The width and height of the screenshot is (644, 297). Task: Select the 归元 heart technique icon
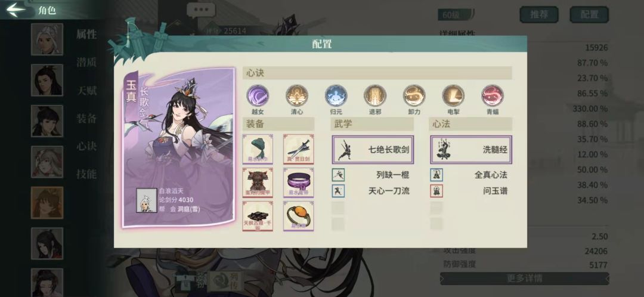(336, 95)
